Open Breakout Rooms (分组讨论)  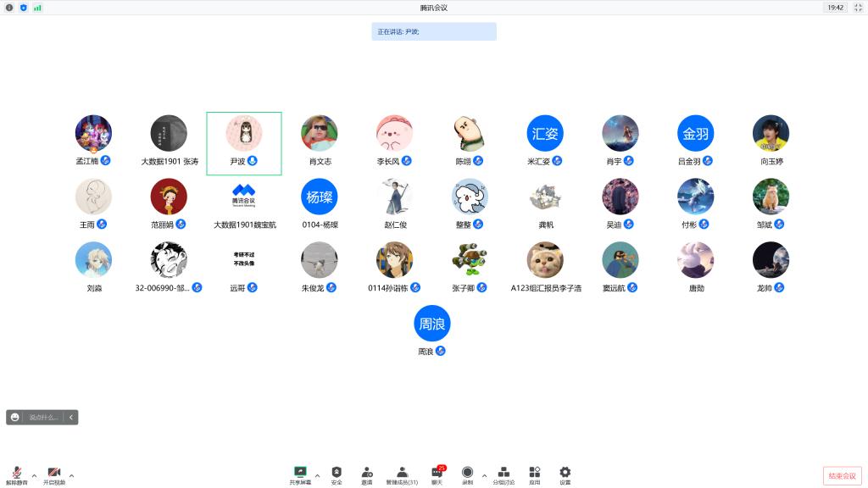pyautogui.click(x=504, y=474)
